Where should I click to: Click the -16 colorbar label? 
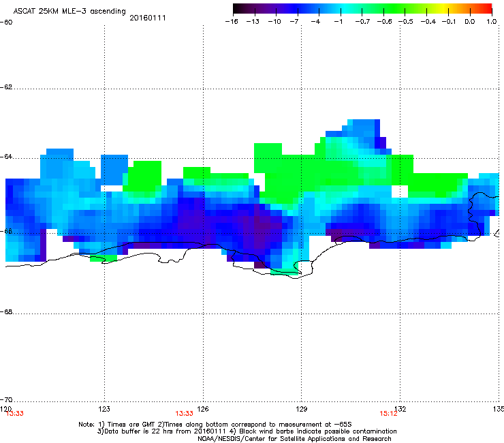point(232,22)
